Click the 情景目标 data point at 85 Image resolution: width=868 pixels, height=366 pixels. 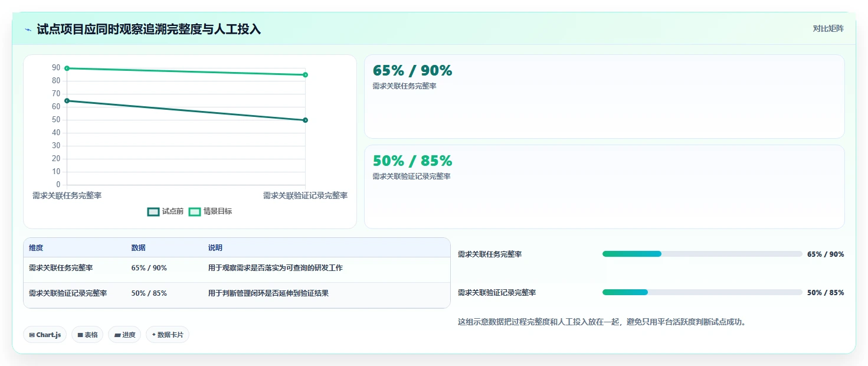coord(305,75)
